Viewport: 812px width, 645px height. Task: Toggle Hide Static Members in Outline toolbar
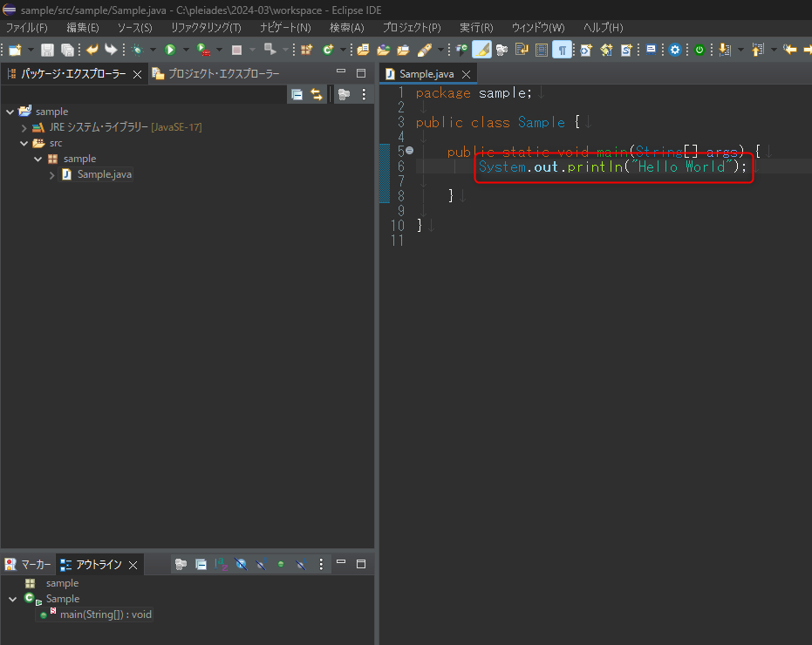point(261,564)
